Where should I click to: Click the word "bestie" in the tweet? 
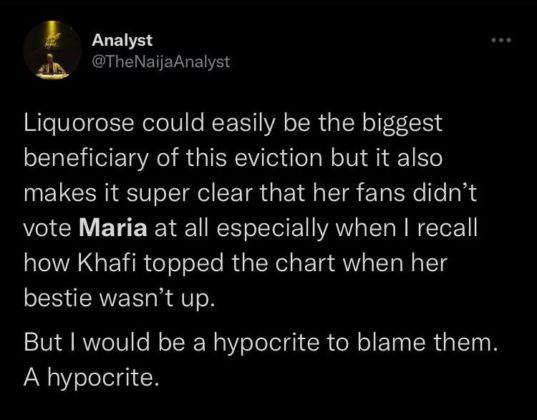(x=57, y=297)
